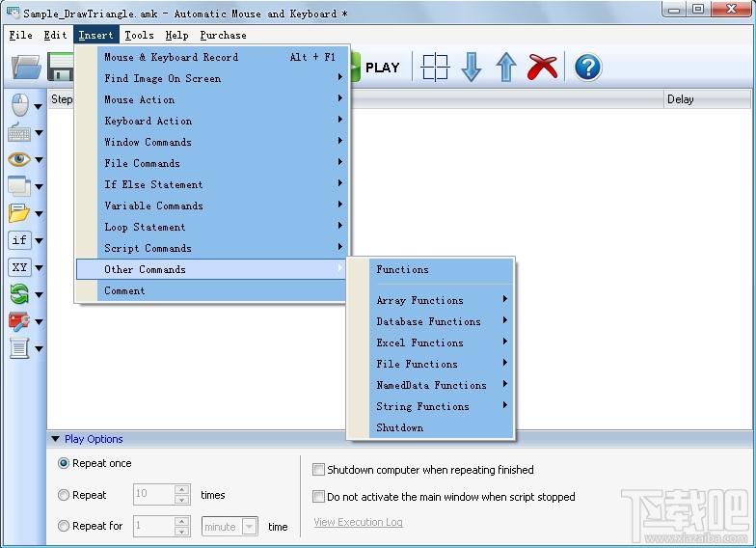This screenshot has width=756, height=548.
Task: Choose Mouse Action menu entry
Action: (x=212, y=99)
